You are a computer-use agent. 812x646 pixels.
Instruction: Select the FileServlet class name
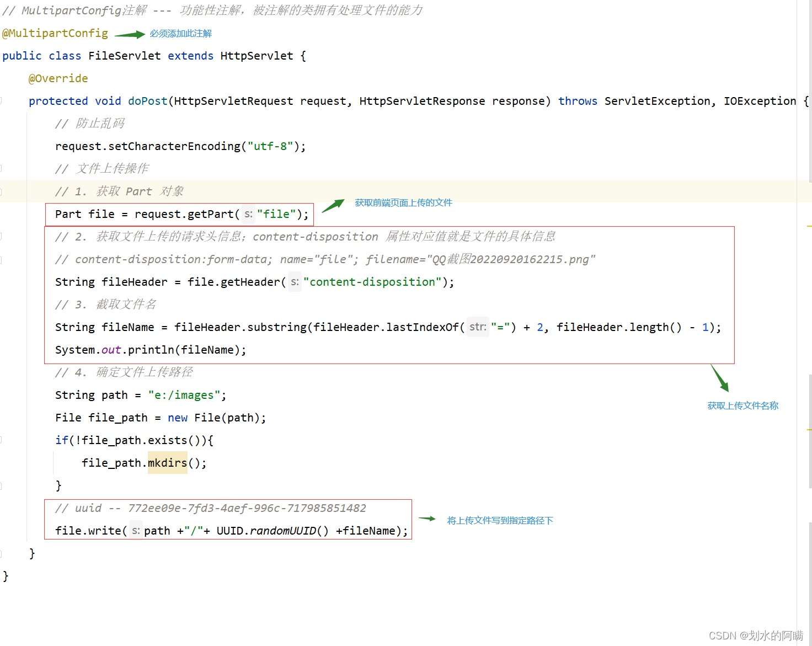[125, 56]
